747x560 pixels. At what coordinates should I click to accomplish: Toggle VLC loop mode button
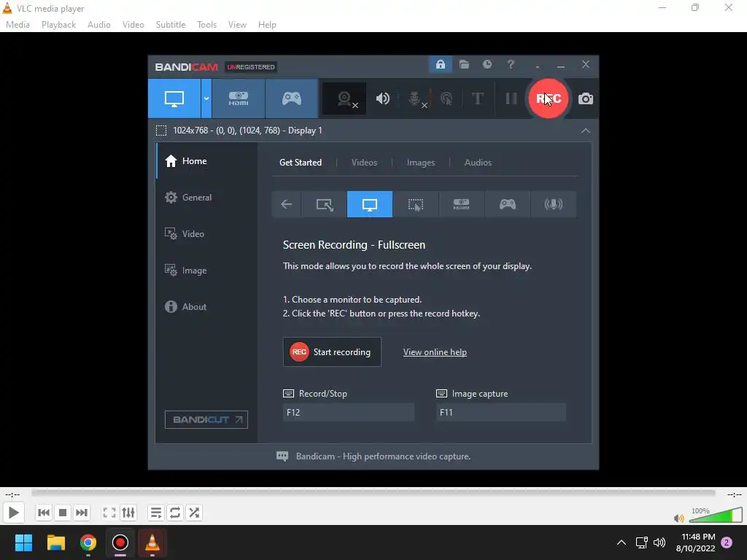[x=175, y=513]
